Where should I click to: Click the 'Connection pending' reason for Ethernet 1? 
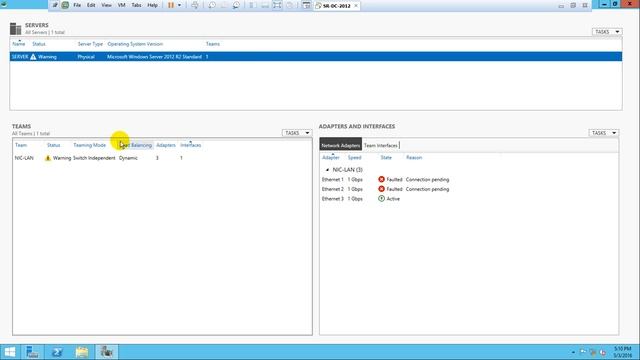pyautogui.click(x=427, y=180)
